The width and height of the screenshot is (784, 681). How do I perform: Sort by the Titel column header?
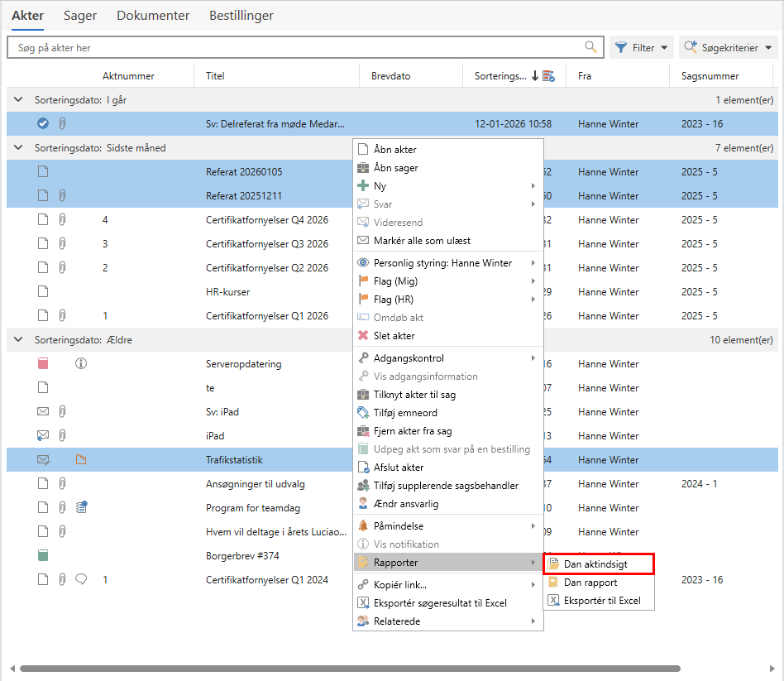point(276,76)
